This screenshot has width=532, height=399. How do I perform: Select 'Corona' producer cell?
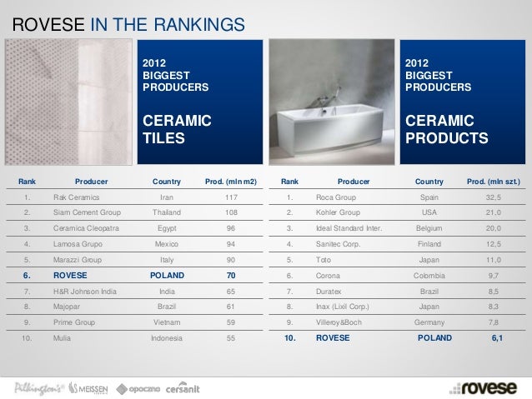[328, 276]
